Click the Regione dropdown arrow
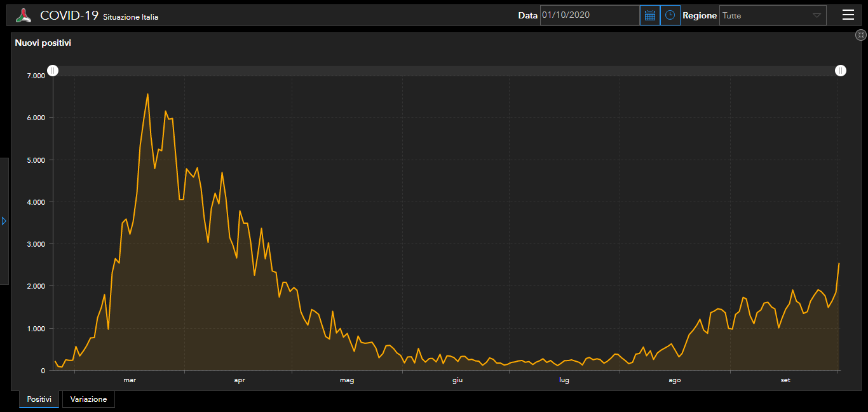 tap(817, 15)
